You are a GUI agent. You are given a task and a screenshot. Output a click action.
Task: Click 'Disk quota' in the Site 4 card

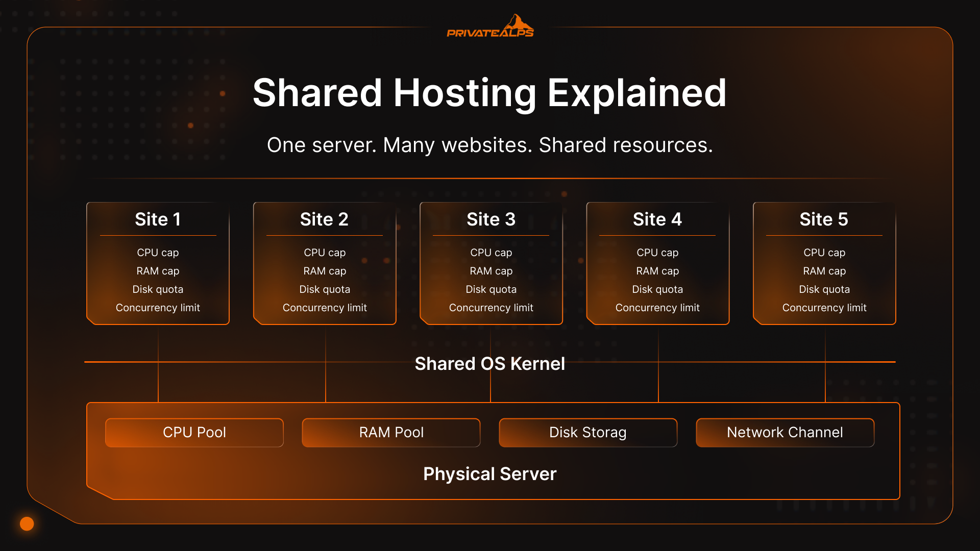tap(657, 289)
